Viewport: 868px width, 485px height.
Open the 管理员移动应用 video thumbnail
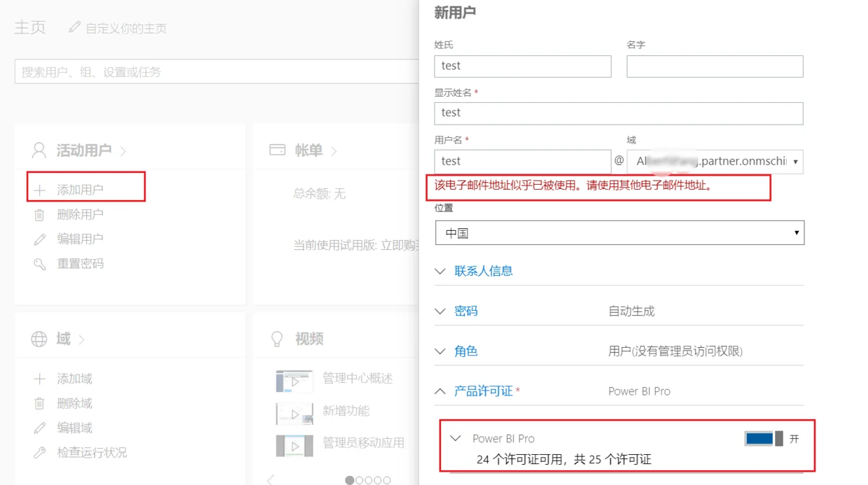click(295, 446)
